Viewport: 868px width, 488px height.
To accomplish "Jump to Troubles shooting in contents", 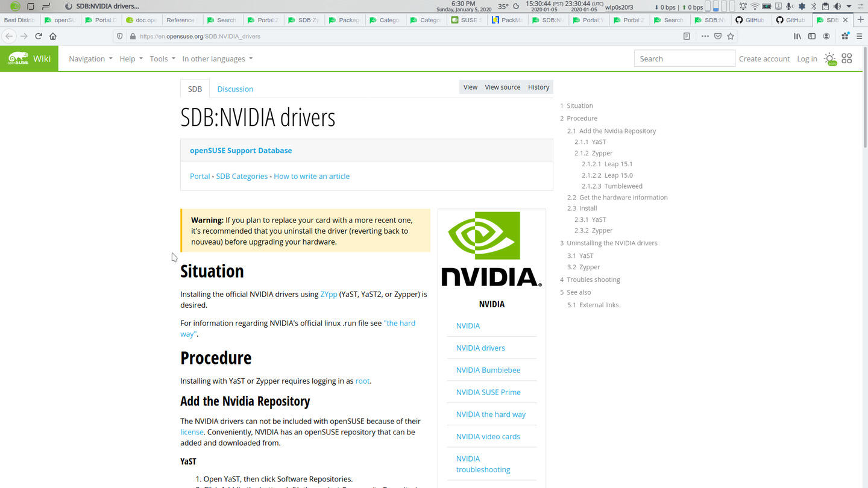I will point(590,280).
